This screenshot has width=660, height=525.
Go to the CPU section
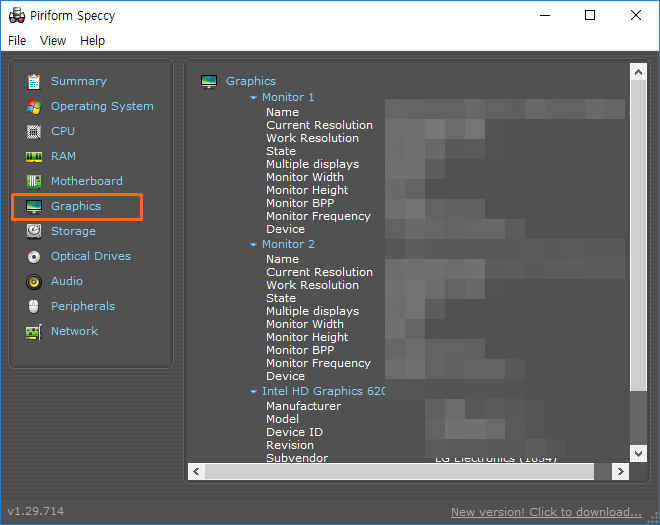(x=63, y=131)
